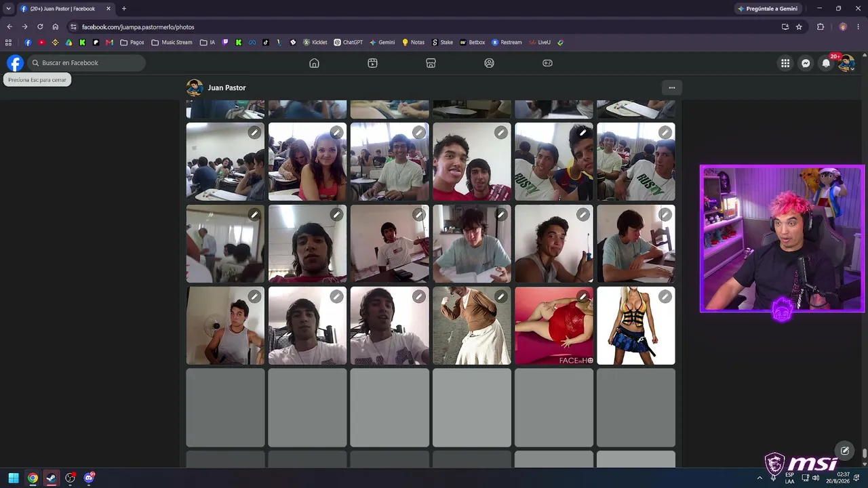Open the LiveU bookmark
The image size is (868, 488).
(x=540, y=42)
